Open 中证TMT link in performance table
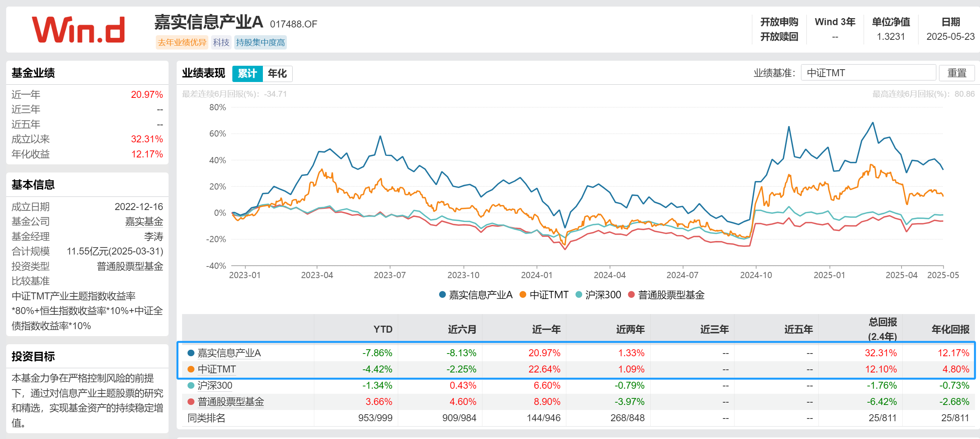 216,369
